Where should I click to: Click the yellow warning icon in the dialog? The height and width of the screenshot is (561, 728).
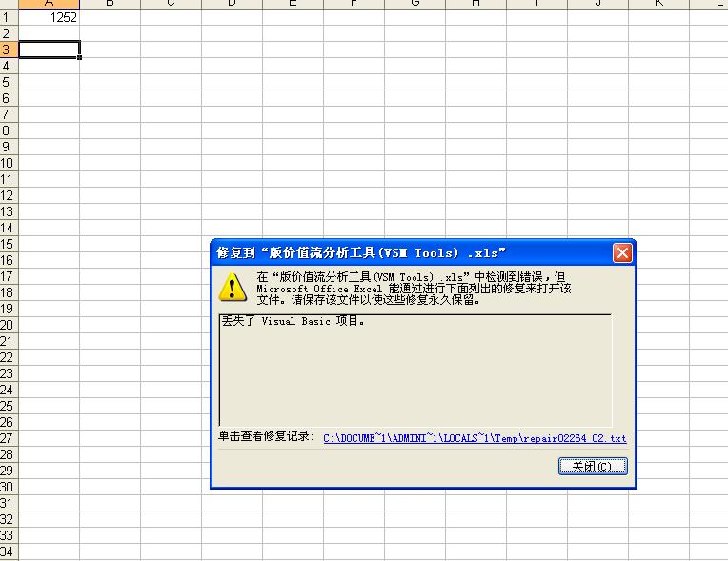tap(233, 288)
